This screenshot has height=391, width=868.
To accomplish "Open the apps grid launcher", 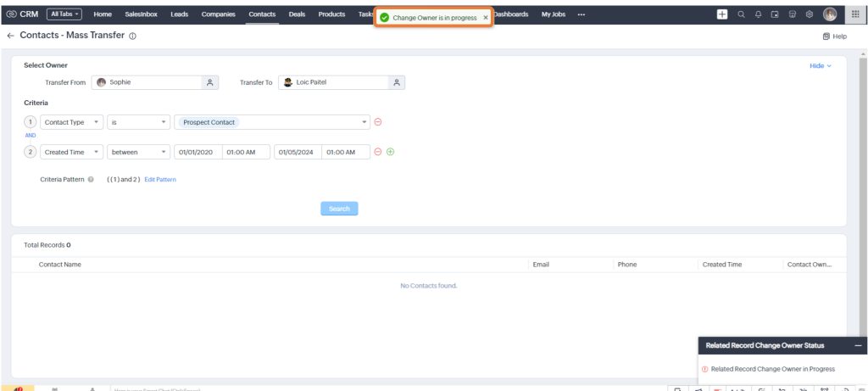I will (855, 14).
